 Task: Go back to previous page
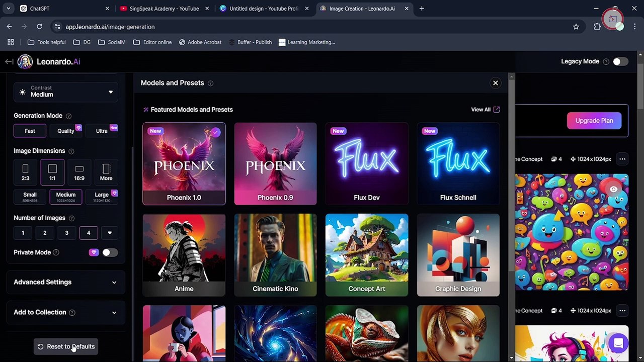click(x=10, y=27)
